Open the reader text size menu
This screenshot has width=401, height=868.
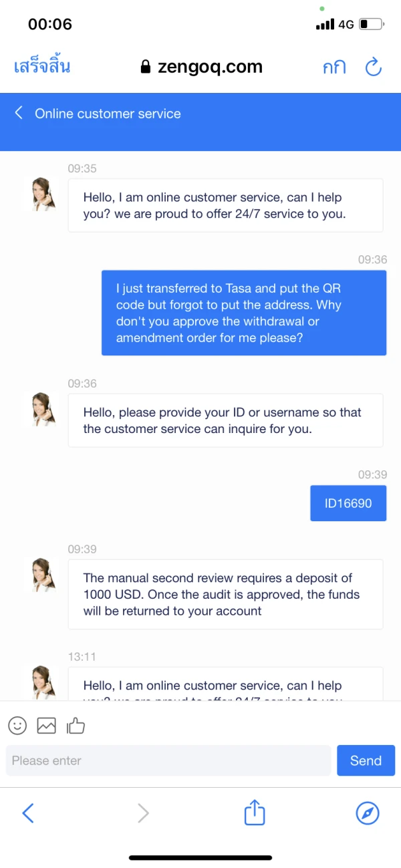[x=333, y=67]
